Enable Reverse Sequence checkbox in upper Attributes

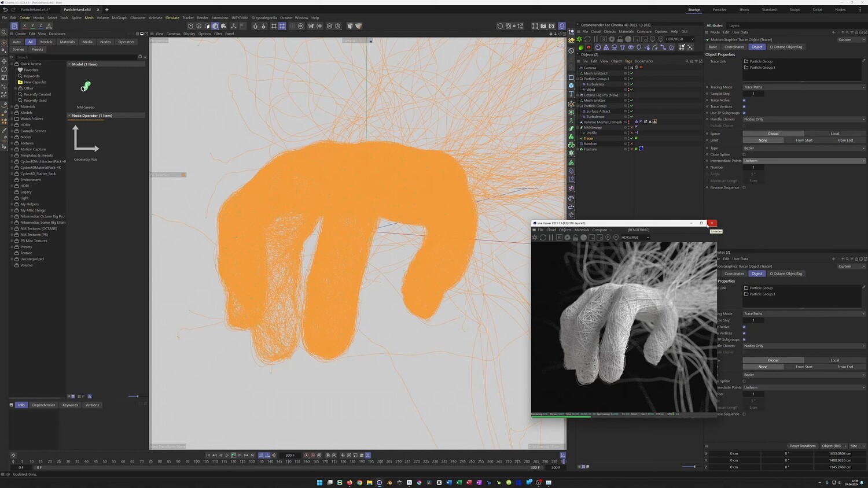click(744, 187)
